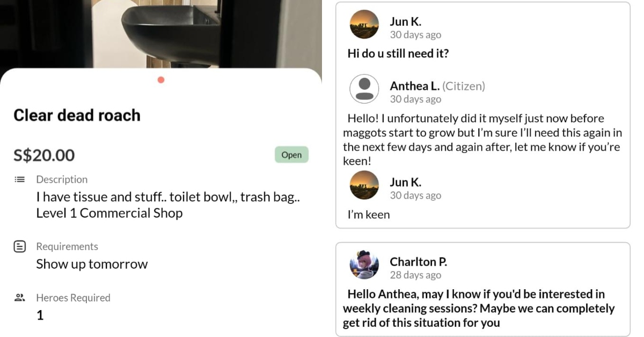Click the (Citizen) label next to Anthea L.
The width and height of the screenshot is (644, 337).
(x=464, y=86)
